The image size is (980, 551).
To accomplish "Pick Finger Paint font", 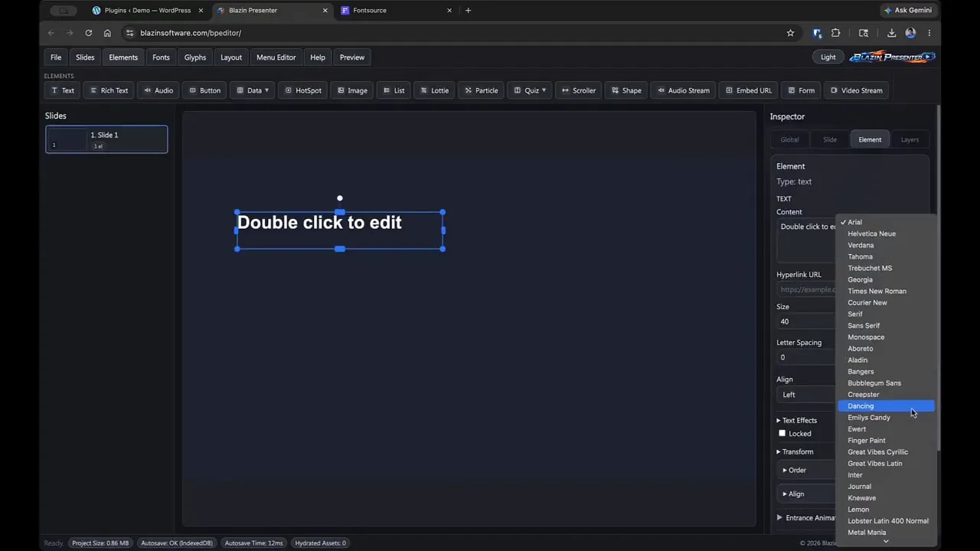I will (x=886, y=440).
